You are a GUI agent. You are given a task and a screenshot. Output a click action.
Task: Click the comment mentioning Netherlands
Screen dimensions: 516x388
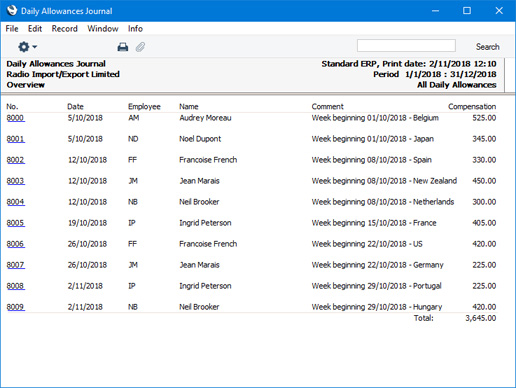(383, 202)
